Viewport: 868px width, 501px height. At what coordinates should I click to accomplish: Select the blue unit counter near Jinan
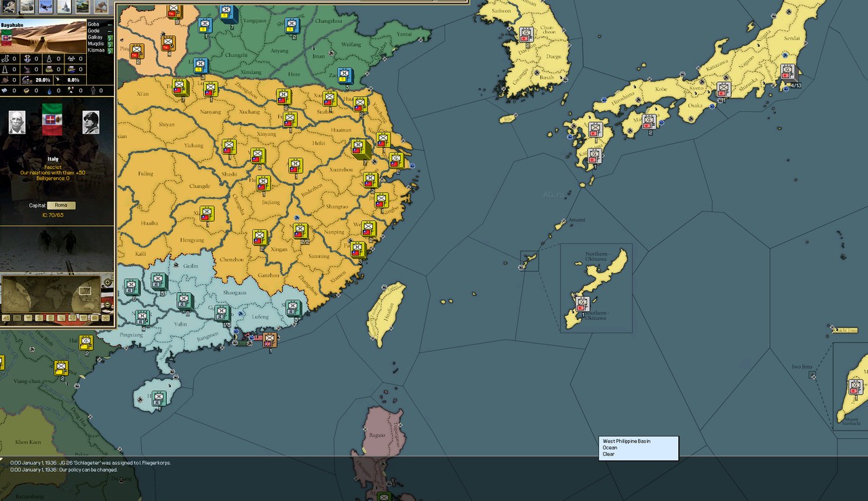click(x=344, y=75)
